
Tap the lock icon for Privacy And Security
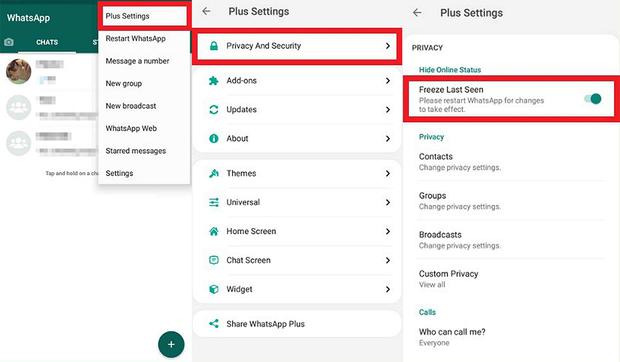point(214,46)
